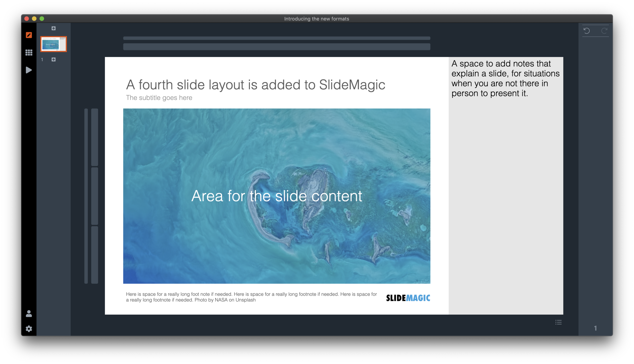Click the top row handle left of image
Image resolution: width=634 pixels, height=364 pixels.
click(x=95, y=137)
